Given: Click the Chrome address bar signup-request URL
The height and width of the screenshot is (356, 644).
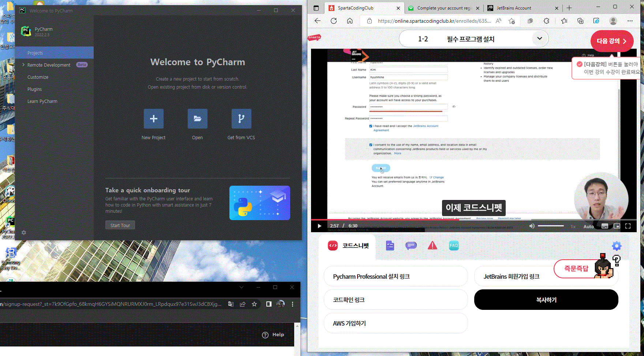Looking at the screenshot, I should point(111,304).
